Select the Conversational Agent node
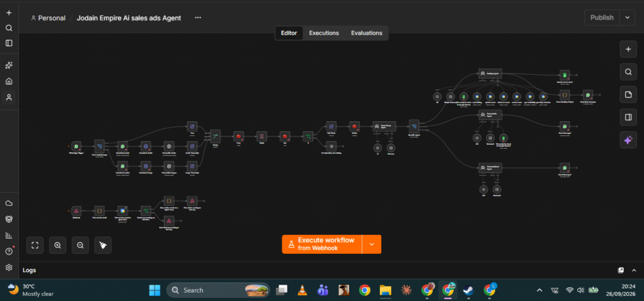The image size is (644, 301). [491, 168]
